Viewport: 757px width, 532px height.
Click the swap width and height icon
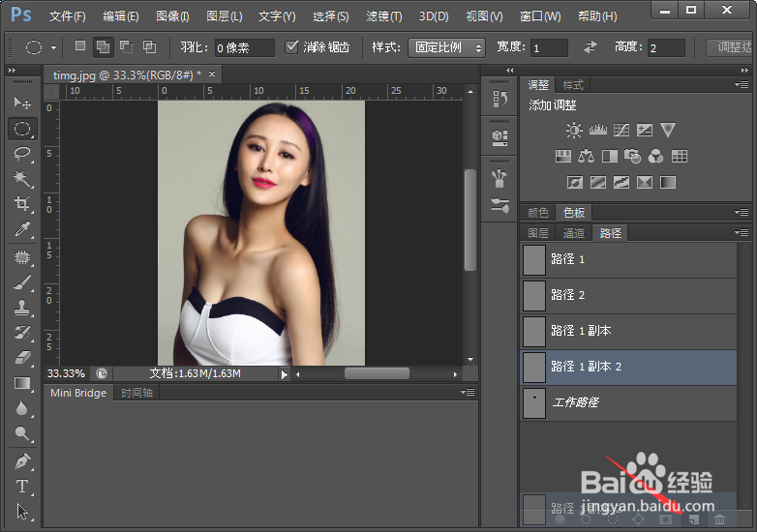(590, 47)
